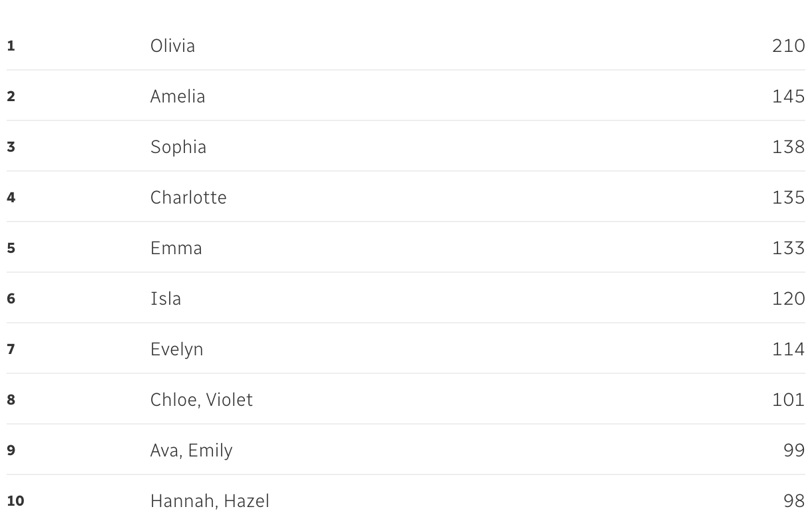Select the Chloe, Violet entry

click(x=202, y=400)
